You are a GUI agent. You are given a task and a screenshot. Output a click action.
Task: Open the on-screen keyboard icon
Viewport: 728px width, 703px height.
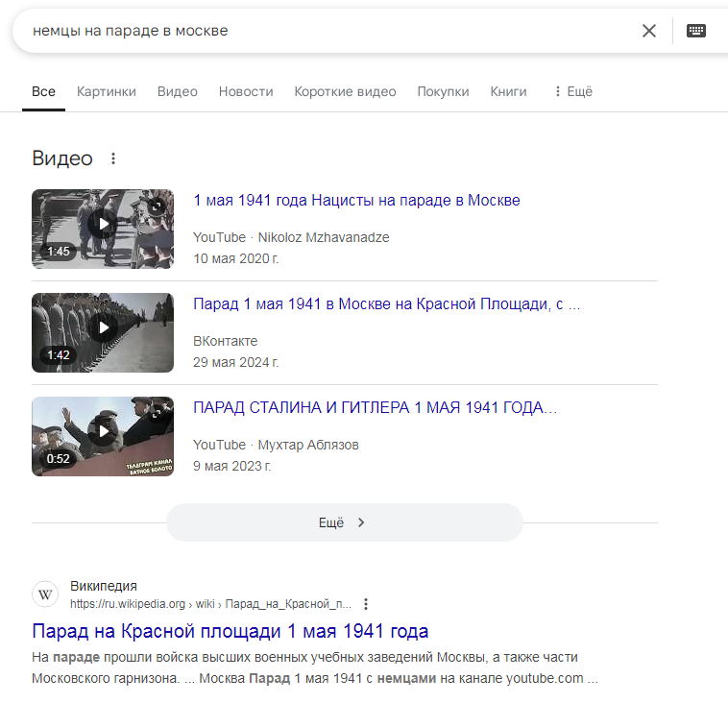[695, 31]
